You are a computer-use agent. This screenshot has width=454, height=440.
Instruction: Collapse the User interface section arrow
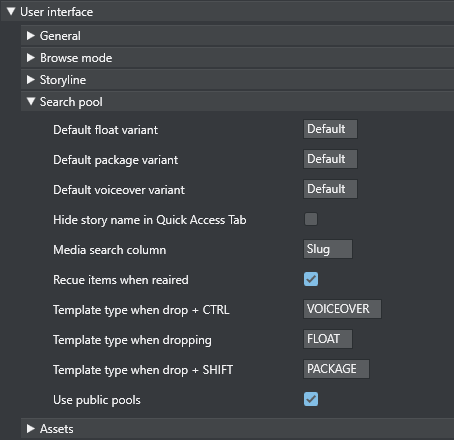click(11, 12)
